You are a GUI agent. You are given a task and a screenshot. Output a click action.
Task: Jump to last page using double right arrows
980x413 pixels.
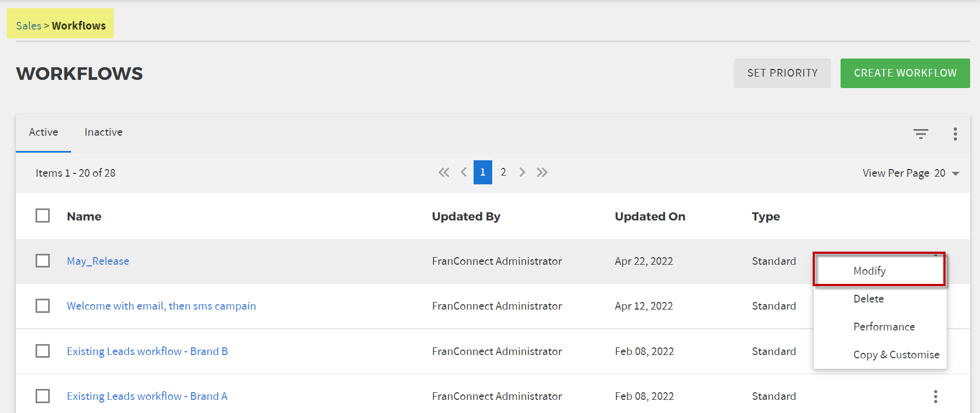coord(542,172)
